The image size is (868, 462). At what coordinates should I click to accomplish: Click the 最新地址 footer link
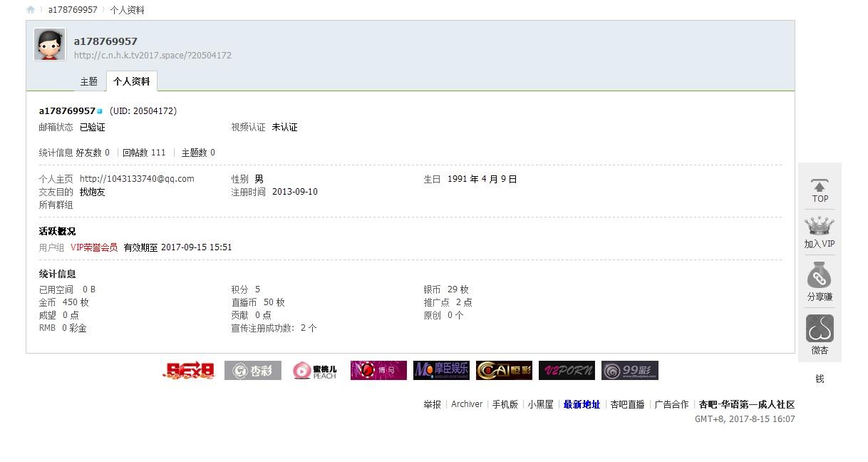click(x=582, y=404)
